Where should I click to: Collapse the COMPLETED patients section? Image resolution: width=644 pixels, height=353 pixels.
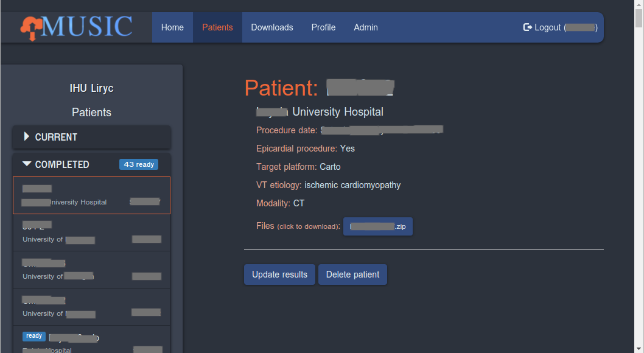27,164
